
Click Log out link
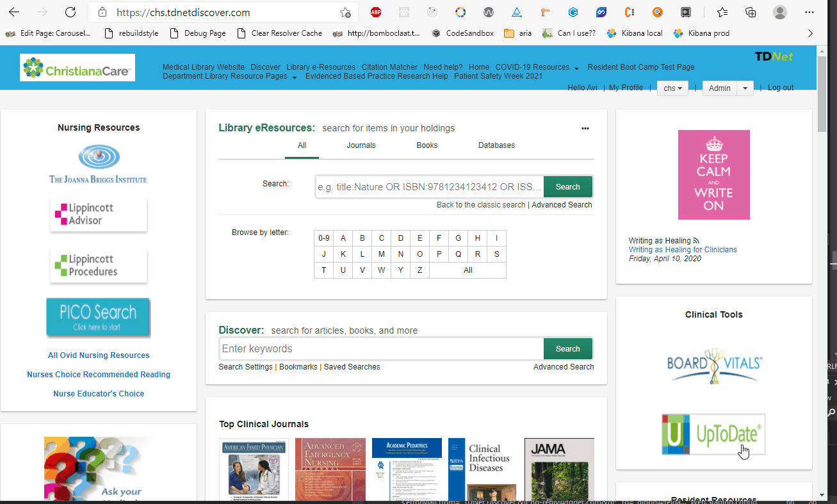[x=781, y=88]
